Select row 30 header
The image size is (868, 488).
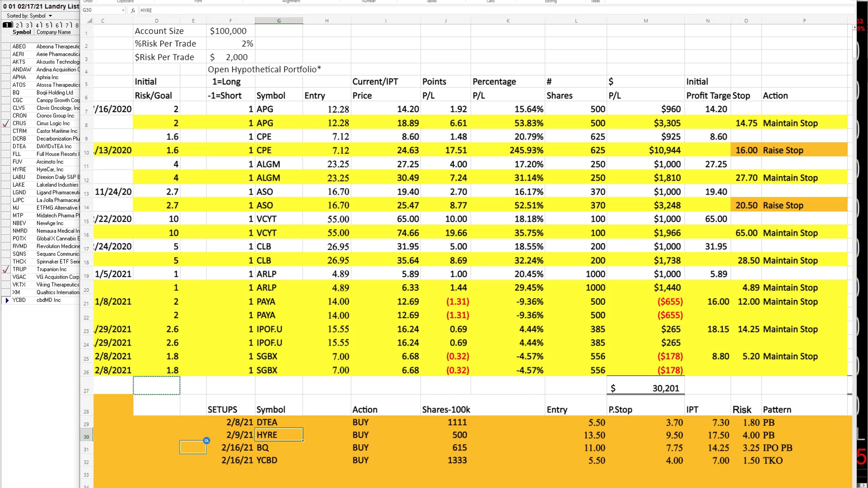pyautogui.click(x=86, y=437)
